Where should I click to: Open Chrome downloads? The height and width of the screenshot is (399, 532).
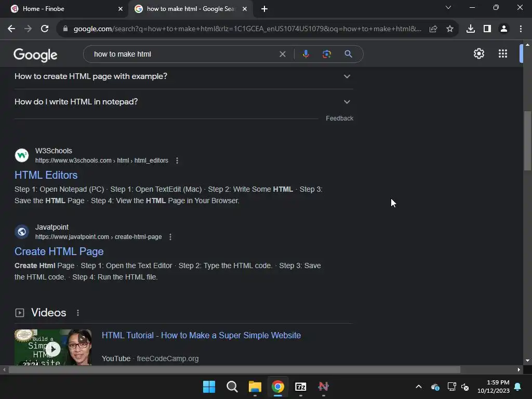[x=471, y=29]
